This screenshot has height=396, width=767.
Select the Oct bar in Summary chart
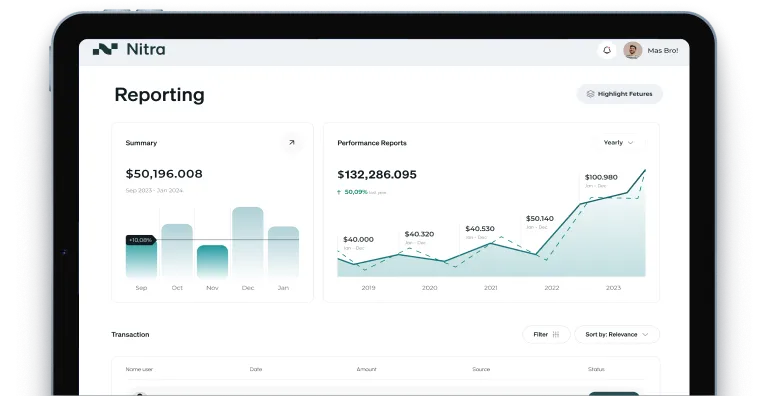177,251
